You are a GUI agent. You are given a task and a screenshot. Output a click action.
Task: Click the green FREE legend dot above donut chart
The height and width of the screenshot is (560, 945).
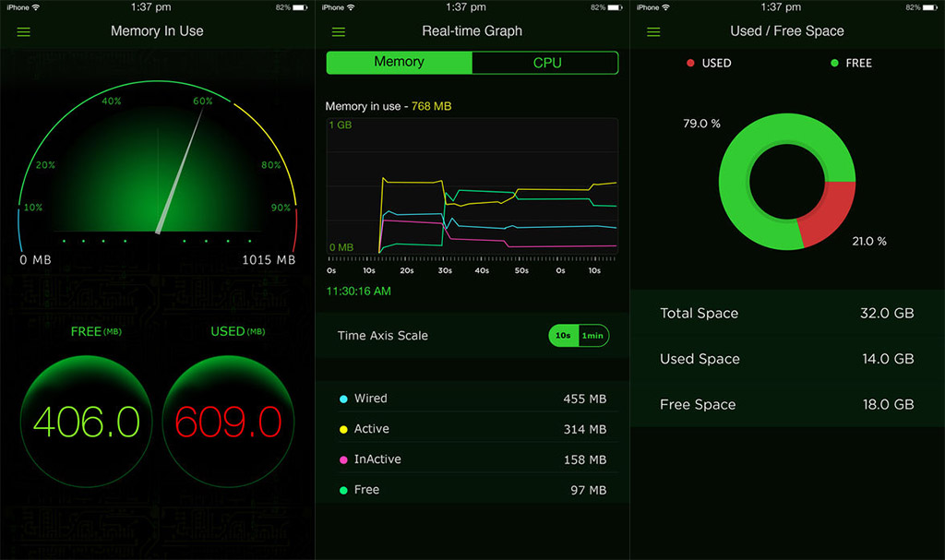coord(834,63)
